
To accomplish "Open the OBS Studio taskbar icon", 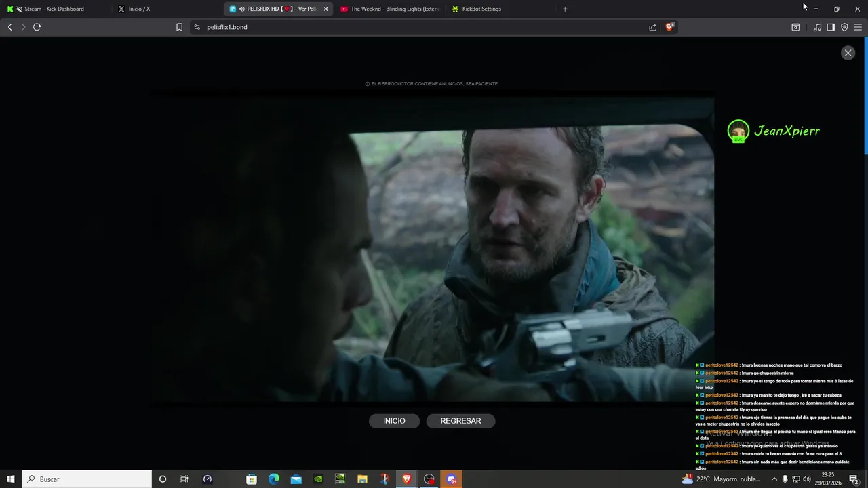I will coord(429,479).
